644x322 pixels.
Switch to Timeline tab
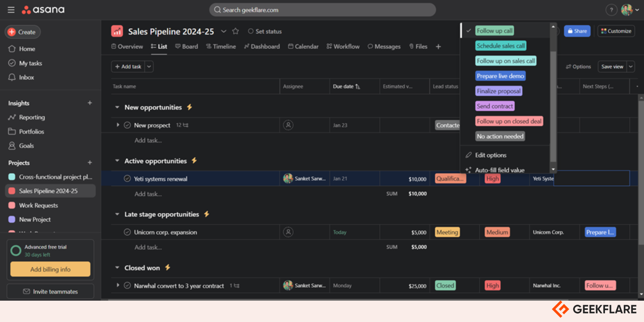pyautogui.click(x=221, y=47)
